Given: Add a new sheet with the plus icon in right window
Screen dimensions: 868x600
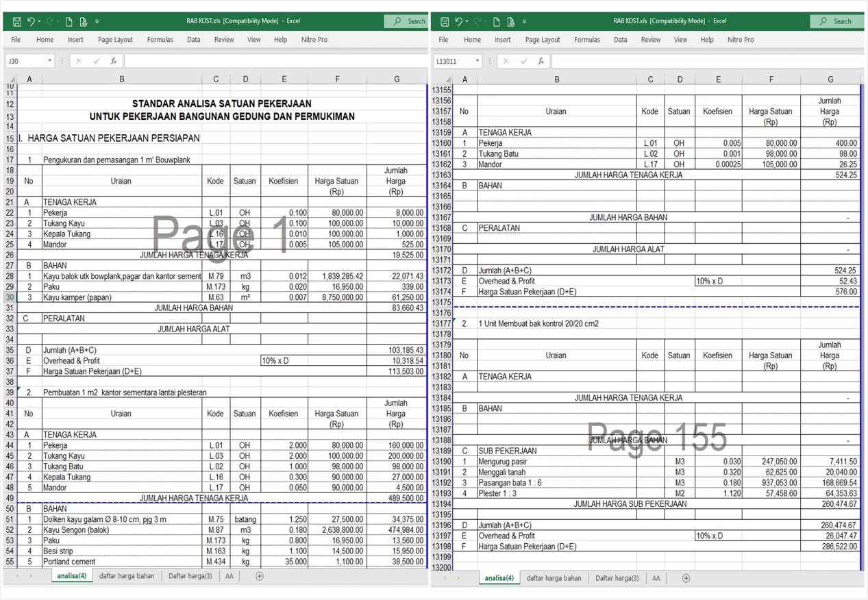Looking at the screenshot, I should coord(686,578).
